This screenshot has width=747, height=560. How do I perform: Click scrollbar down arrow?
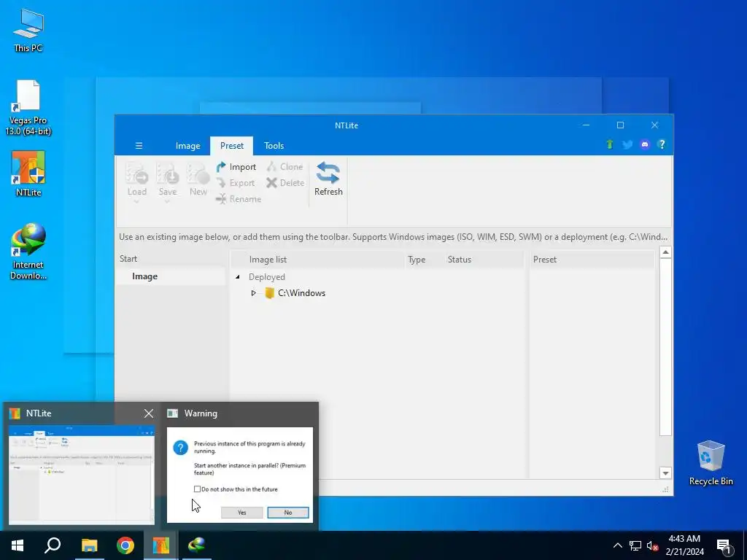pyautogui.click(x=665, y=473)
